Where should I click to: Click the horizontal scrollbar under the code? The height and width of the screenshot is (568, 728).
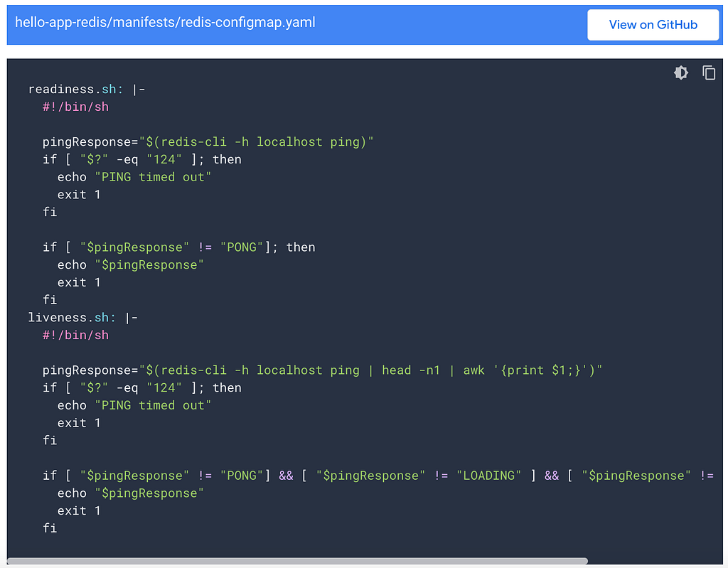298,561
